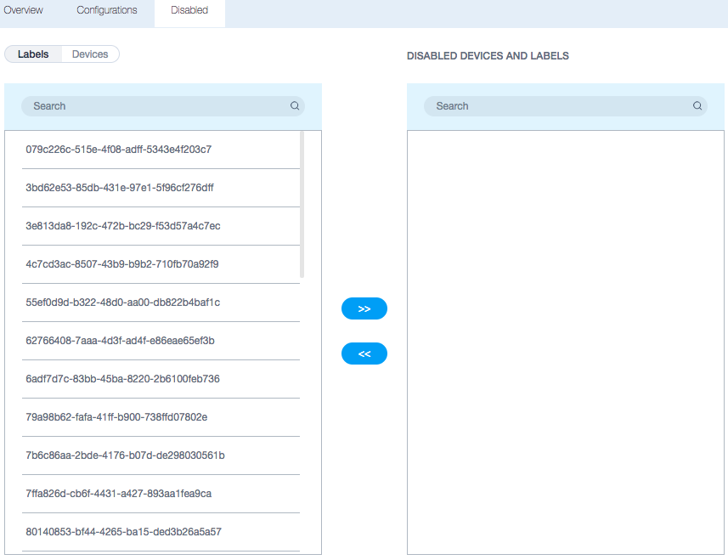This screenshot has height=560, width=728.
Task: Open the Overview tab
Action: click(x=23, y=10)
